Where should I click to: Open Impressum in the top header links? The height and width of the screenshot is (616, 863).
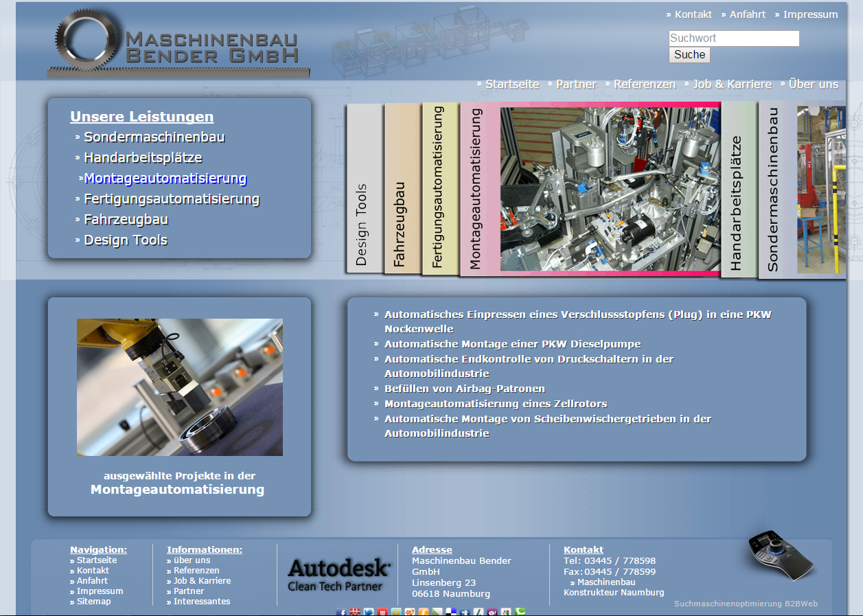click(x=811, y=14)
